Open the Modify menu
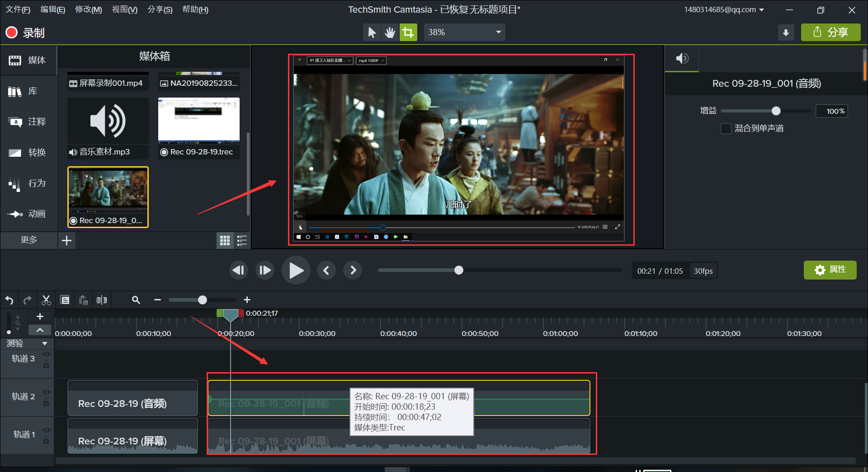 (x=88, y=9)
